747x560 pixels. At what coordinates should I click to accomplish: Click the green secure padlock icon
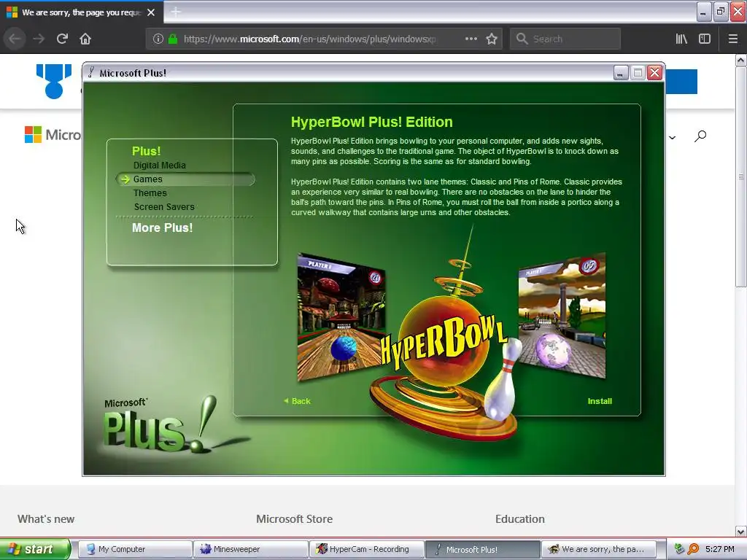173,39
